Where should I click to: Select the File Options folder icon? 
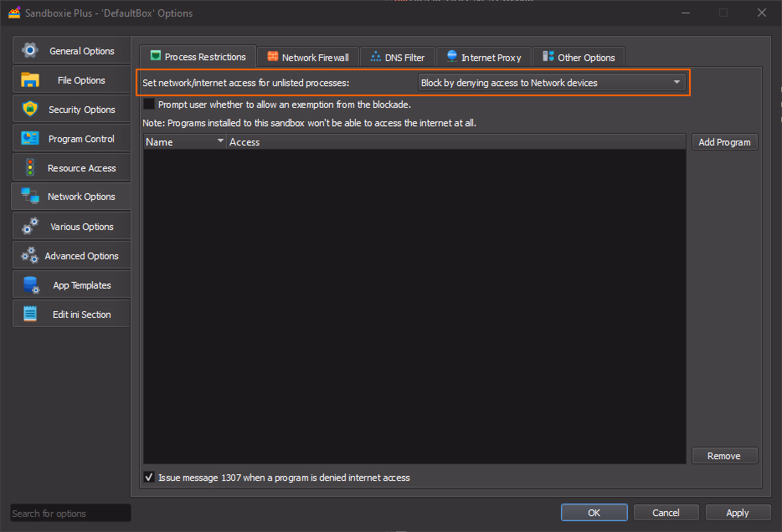pyautogui.click(x=30, y=80)
